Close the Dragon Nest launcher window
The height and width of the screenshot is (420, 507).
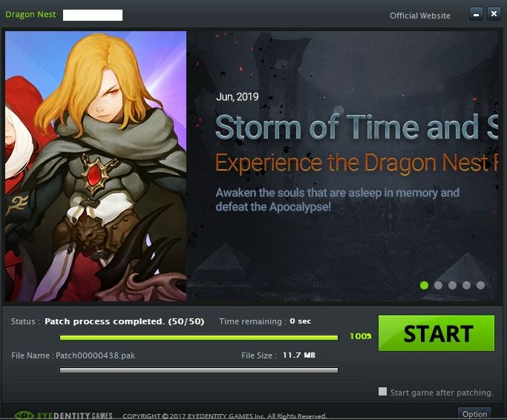494,14
